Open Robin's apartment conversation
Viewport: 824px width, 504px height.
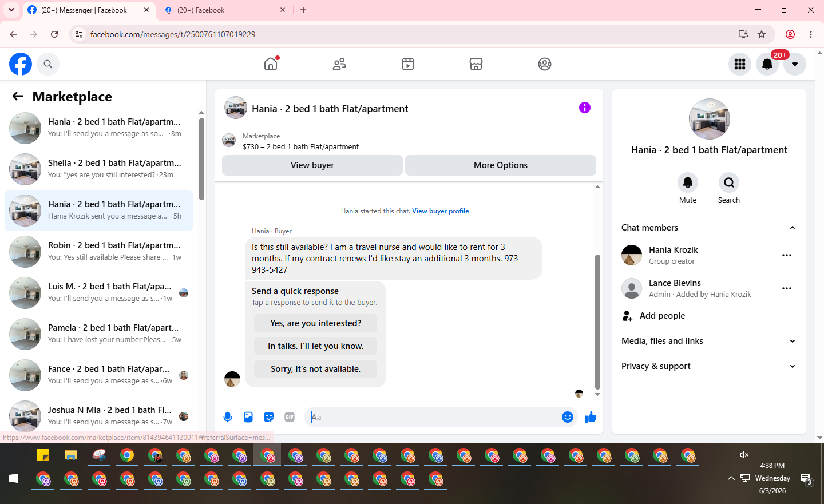point(98,252)
